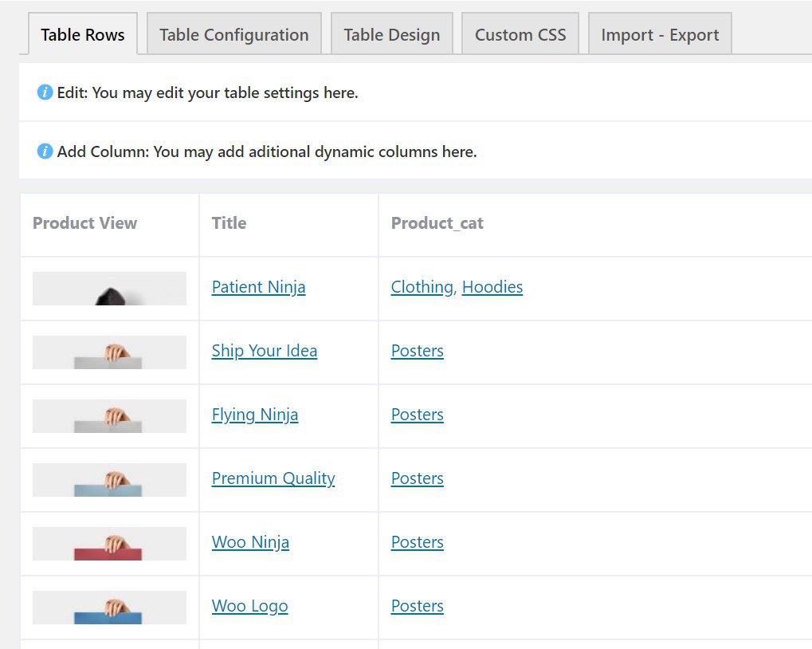Switch to the Table Configuration tab
The image size is (812, 649).
point(233,35)
